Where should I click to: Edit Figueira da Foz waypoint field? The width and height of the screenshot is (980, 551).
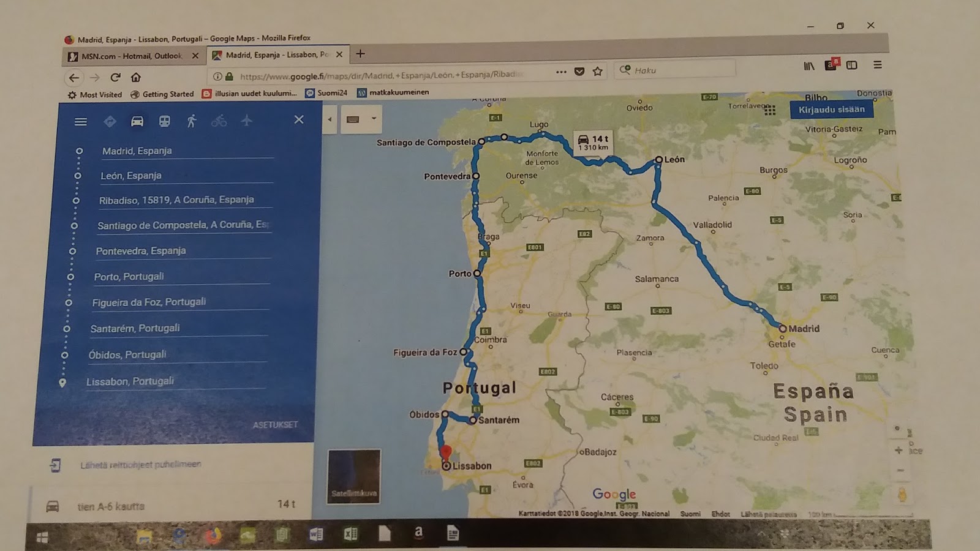click(x=180, y=302)
